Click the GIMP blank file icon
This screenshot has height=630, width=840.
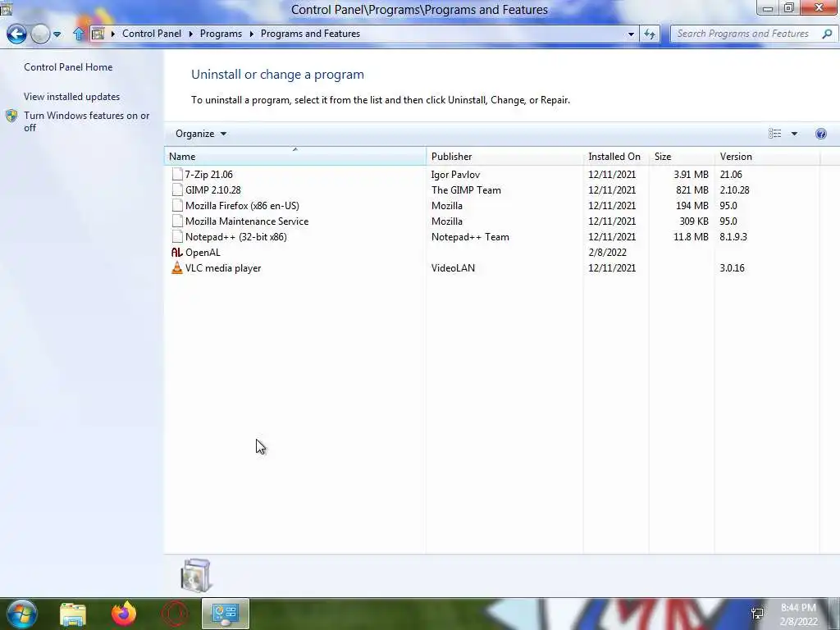(x=177, y=189)
